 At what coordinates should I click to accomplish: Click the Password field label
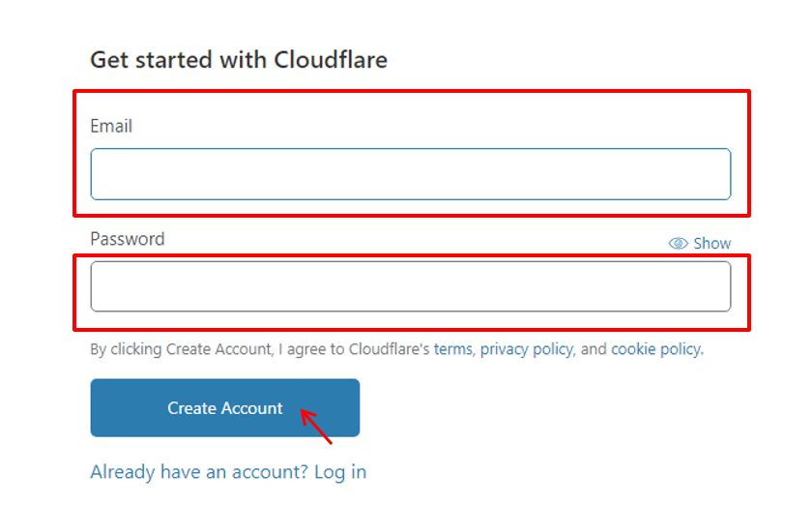[x=128, y=239]
